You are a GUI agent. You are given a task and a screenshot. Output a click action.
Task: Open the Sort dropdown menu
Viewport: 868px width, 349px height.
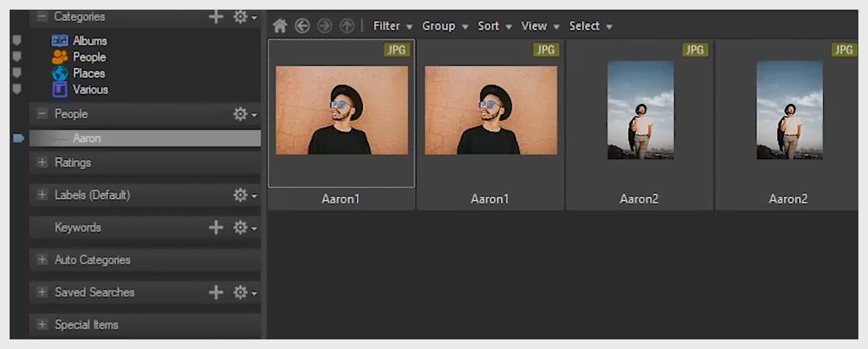(495, 26)
